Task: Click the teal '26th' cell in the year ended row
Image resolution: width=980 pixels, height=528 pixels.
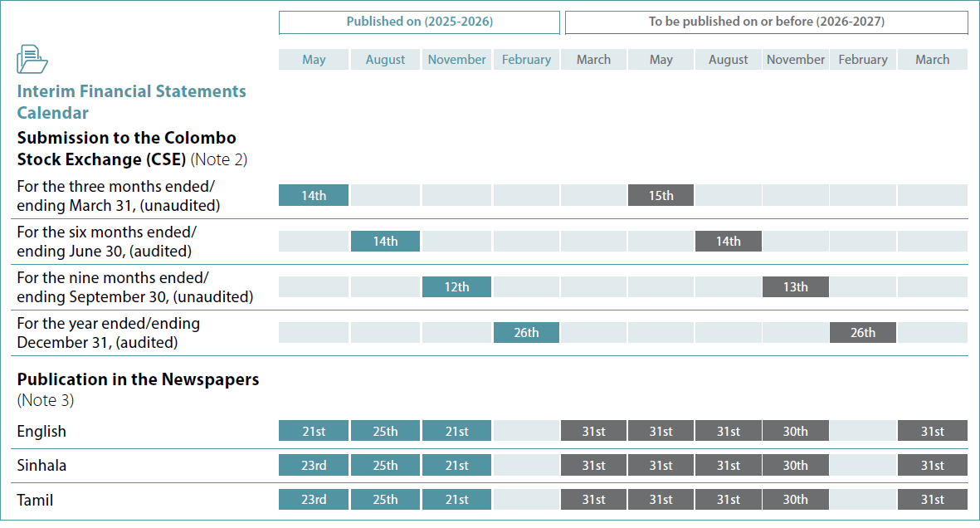Action: [526, 332]
